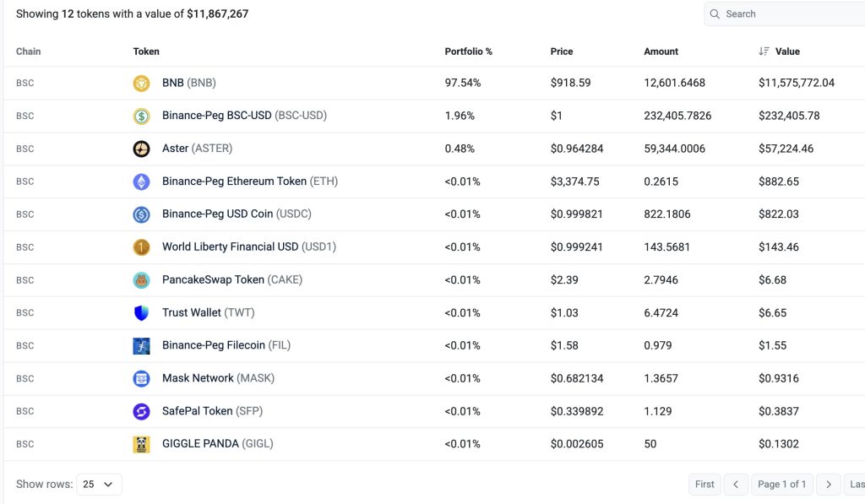Click the GIGGLE PANDA token icon
The height and width of the screenshot is (504, 865).
(x=141, y=444)
